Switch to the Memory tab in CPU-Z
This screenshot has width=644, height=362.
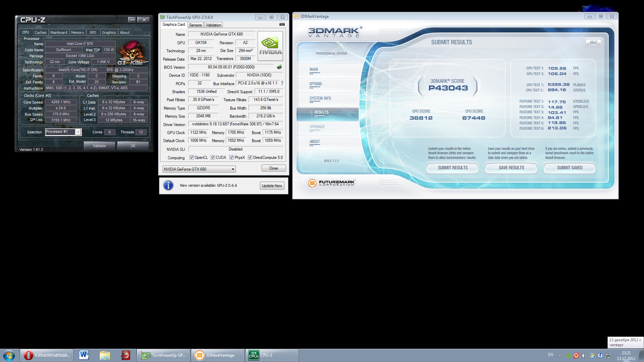click(77, 33)
